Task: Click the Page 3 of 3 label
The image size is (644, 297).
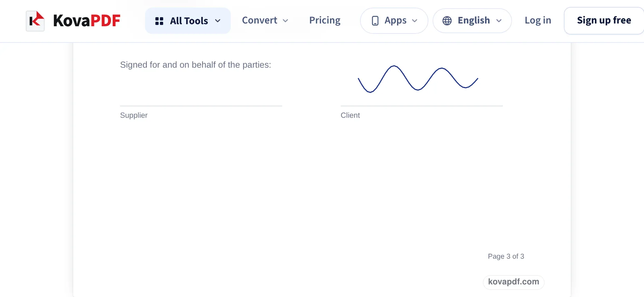Action: [x=506, y=256]
